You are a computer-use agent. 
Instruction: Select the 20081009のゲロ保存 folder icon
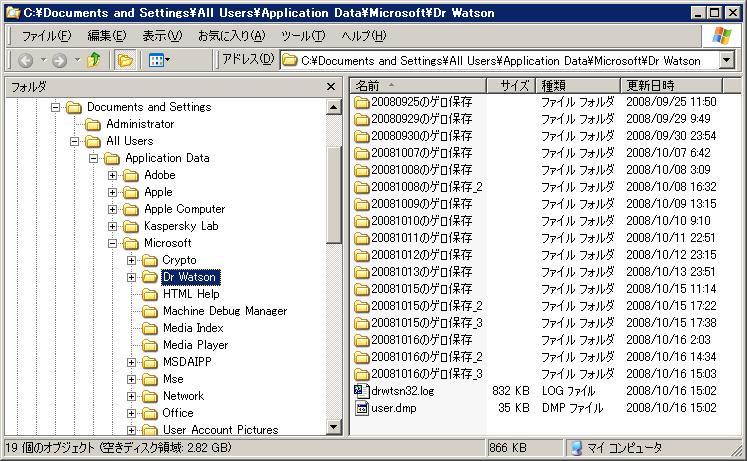pyautogui.click(x=362, y=204)
